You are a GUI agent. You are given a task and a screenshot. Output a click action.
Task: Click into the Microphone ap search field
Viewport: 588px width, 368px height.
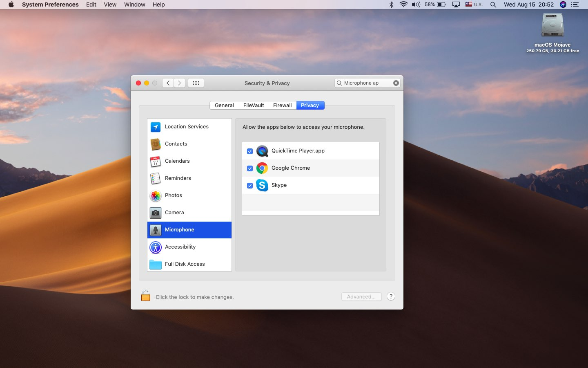(x=367, y=83)
